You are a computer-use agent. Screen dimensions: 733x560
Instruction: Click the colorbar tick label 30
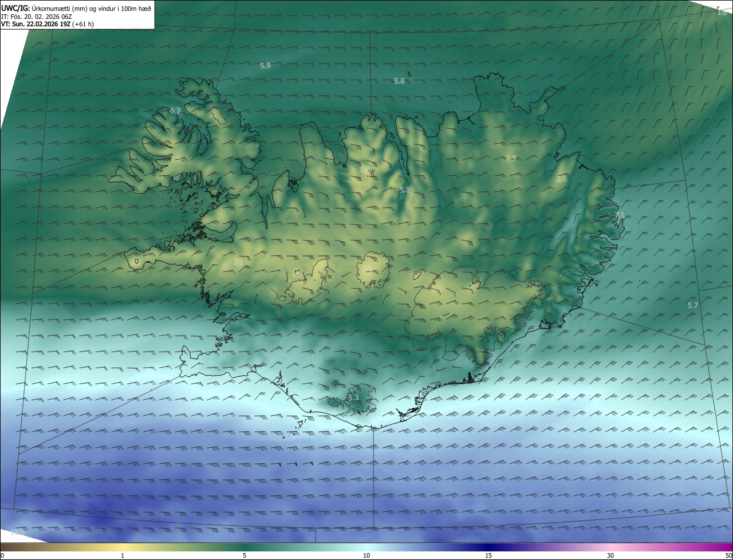click(x=610, y=556)
